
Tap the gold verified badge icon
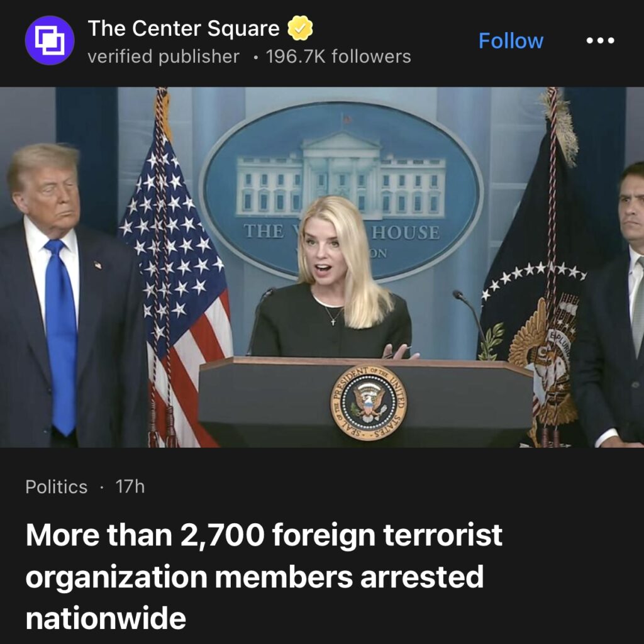pyautogui.click(x=300, y=28)
